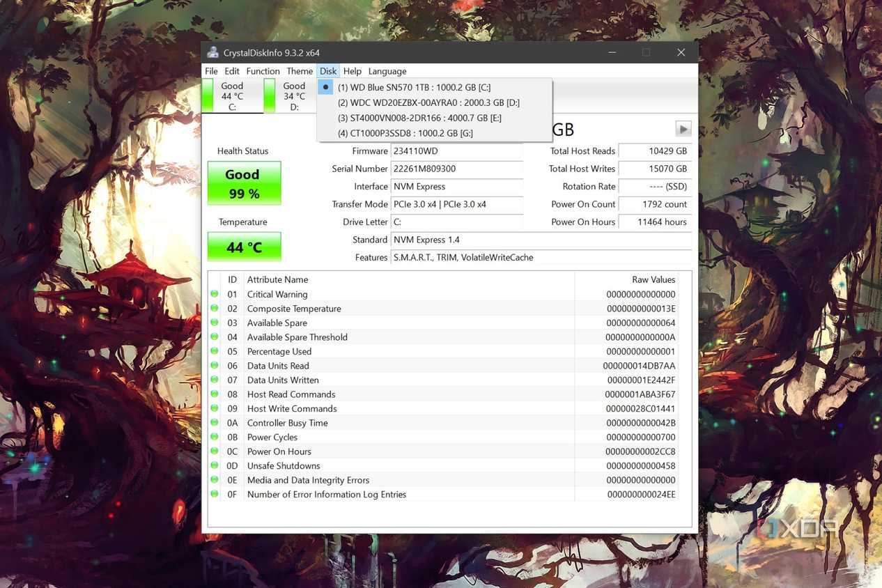Click raw value 000000014DB7AA
Viewport: 882px width, 588px height.
(639, 366)
